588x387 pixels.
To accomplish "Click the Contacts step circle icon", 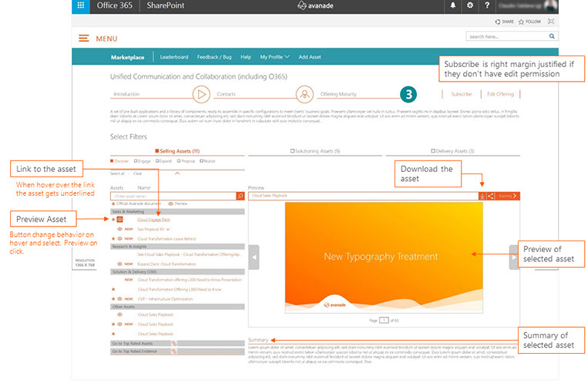I will 201,94.
